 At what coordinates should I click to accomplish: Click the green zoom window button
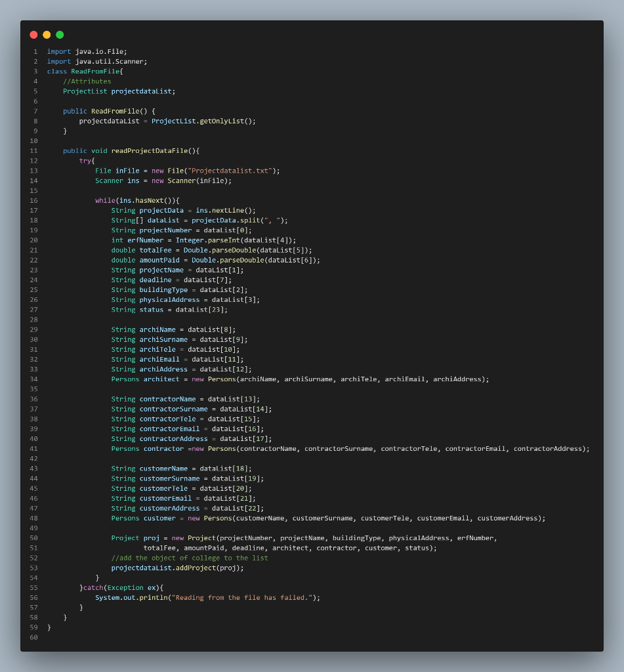(x=59, y=34)
